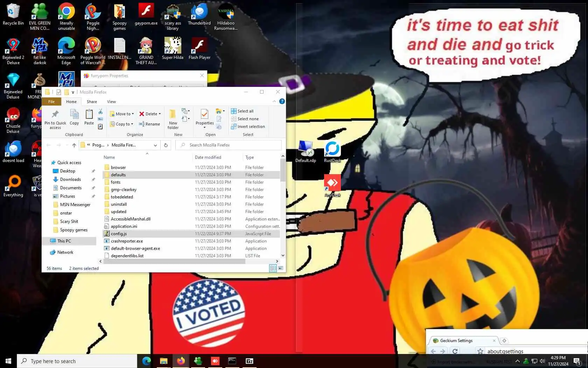This screenshot has width=588, height=368.
Task: Open Command Prompt taskbar icon
Action: tap(232, 361)
